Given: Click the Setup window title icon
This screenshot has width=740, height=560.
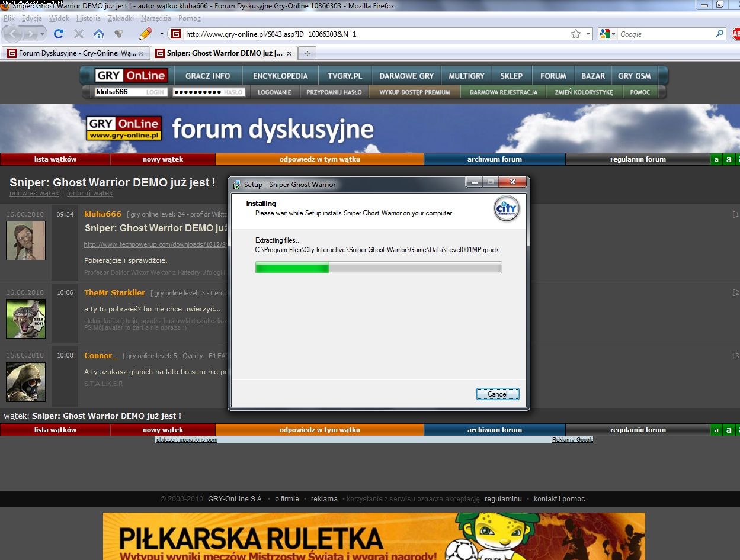Looking at the screenshot, I should pyautogui.click(x=237, y=184).
